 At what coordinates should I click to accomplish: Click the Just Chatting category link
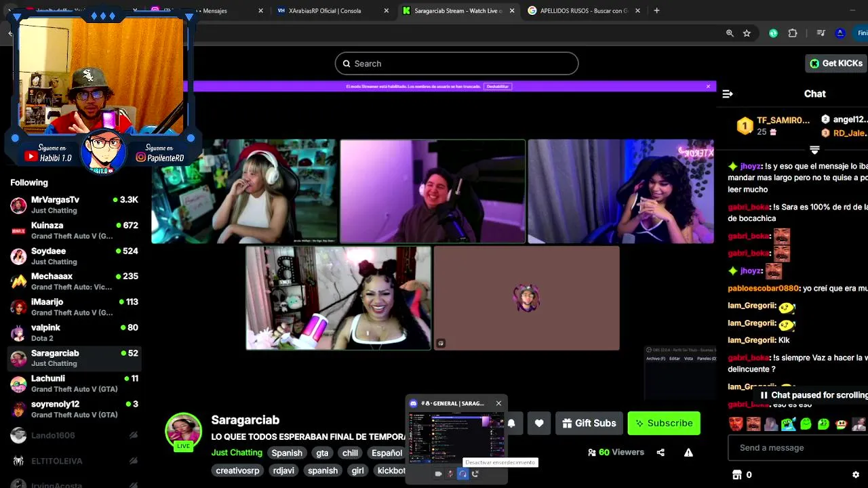tap(237, 453)
